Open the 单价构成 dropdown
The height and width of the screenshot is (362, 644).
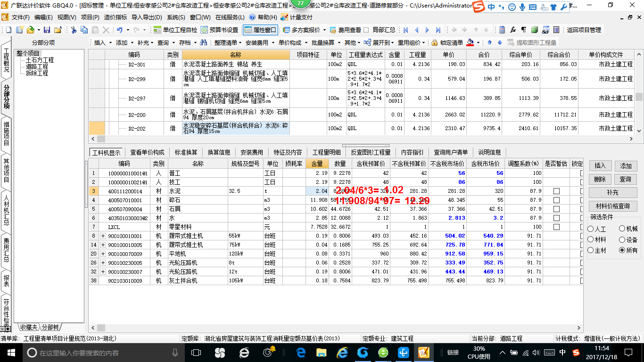point(292,42)
